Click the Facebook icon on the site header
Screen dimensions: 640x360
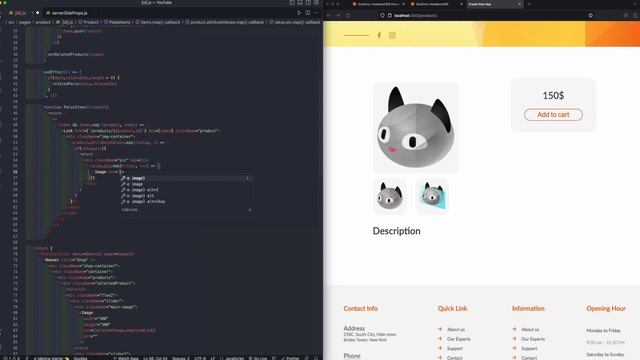pyautogui.click(x=379, y=36)
